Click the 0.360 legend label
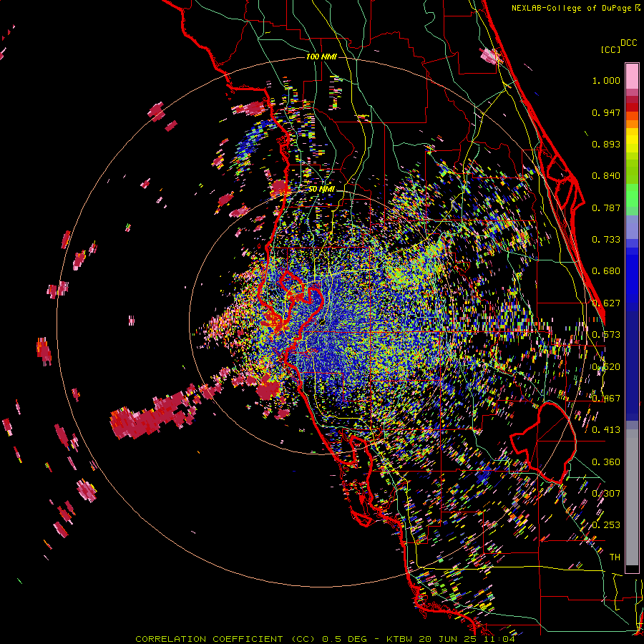This screenshot has height=644, width=644. (606, 462)
